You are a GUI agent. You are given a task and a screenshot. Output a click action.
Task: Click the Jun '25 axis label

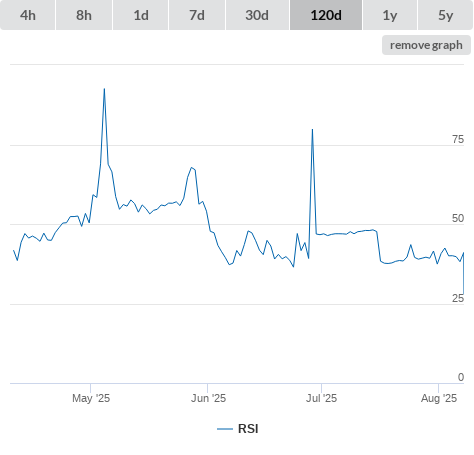(208, 398)
